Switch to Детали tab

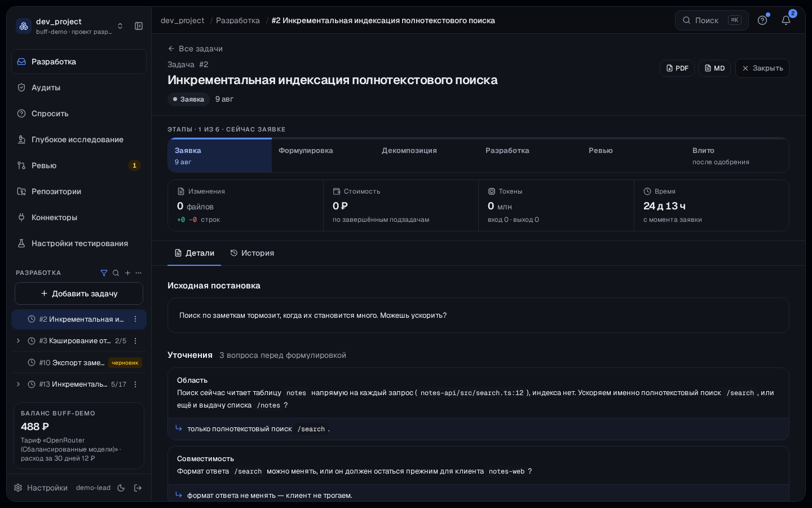point(194,253)
